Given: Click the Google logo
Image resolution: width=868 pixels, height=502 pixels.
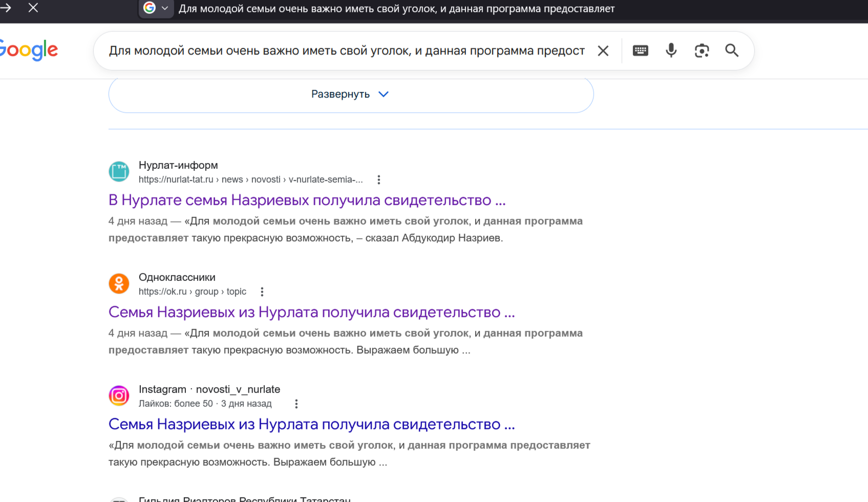Looking at the screenshot, I should pyautogui.click(x=29, y=50).
